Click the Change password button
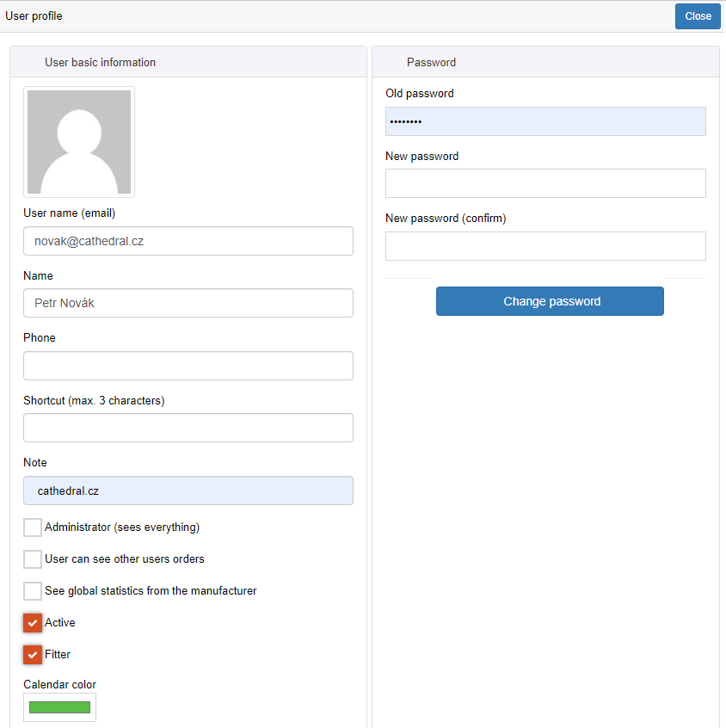726x728 pixels. (550, 301)
